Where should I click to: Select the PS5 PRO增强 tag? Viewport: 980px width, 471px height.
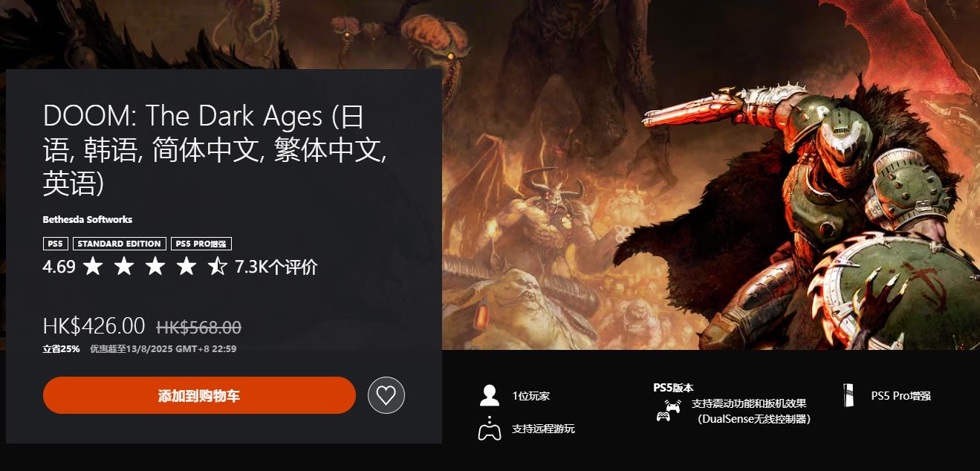[x=201, y=244]
